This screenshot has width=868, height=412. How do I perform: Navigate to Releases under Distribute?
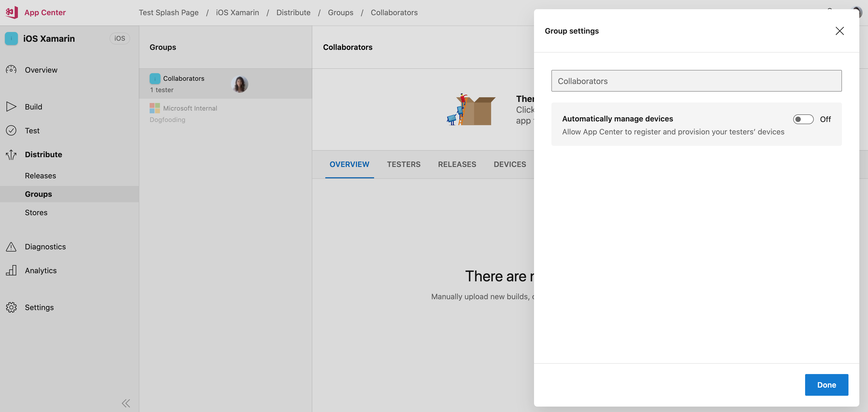(40, 175)
